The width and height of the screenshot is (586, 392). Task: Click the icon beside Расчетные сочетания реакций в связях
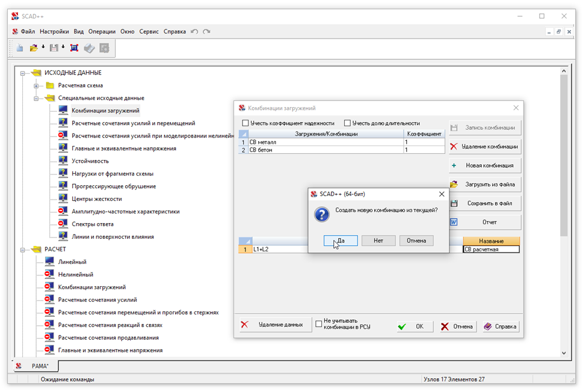tap(49, 325)
